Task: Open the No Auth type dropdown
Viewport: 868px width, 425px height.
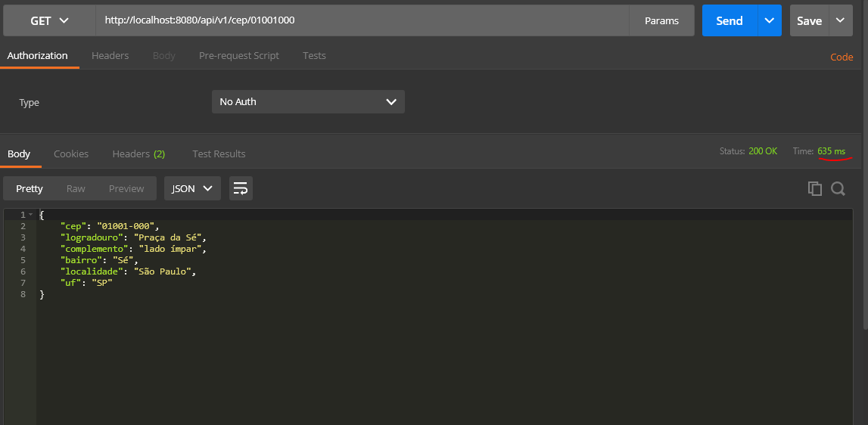Action: click(308, 102)
